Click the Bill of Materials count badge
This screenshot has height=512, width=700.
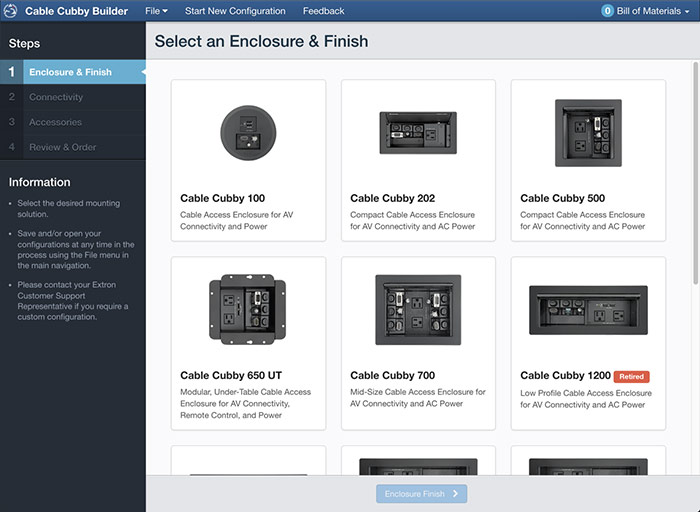(x=607, y=11)
